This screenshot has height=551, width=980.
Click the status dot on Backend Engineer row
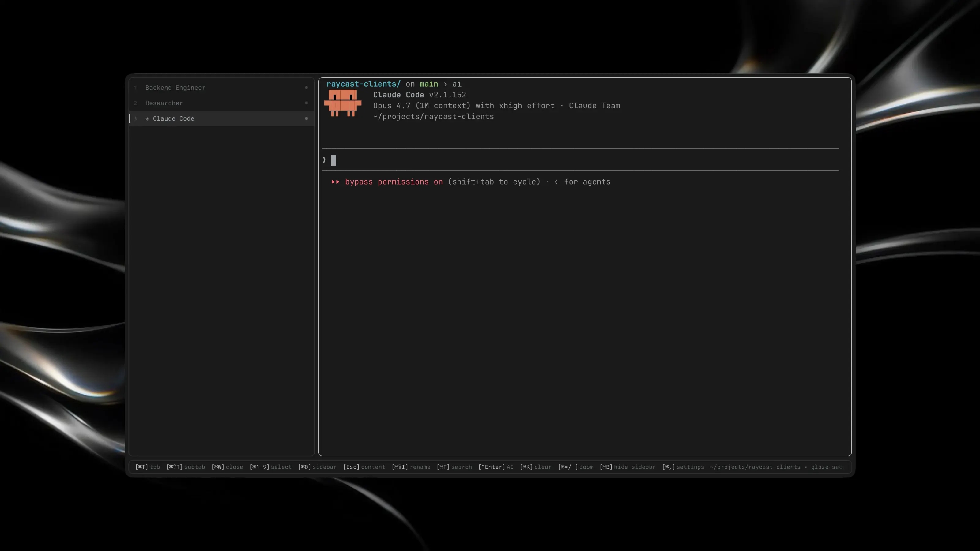pos(306,88)
